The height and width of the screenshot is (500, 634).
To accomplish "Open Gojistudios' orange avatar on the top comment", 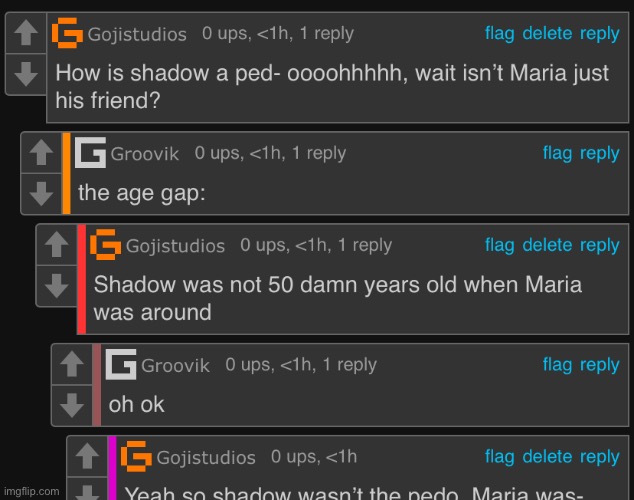I will point(67,33).
